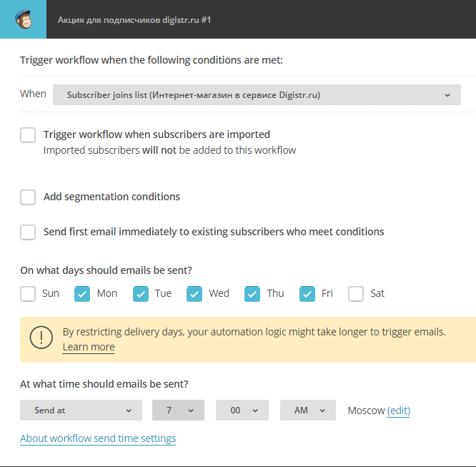Uncheck the Mon day checkbox

[82, 294]
